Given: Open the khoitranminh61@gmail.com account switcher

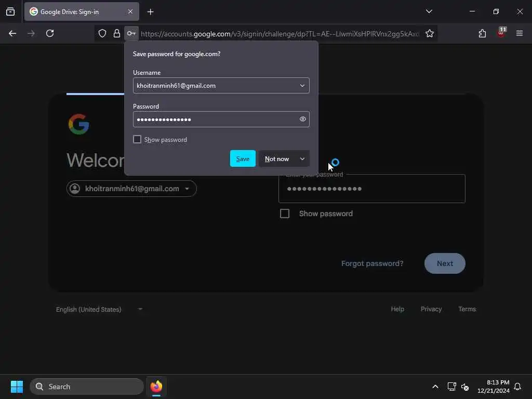Looking at the screenshot, I should click(131, 189).
